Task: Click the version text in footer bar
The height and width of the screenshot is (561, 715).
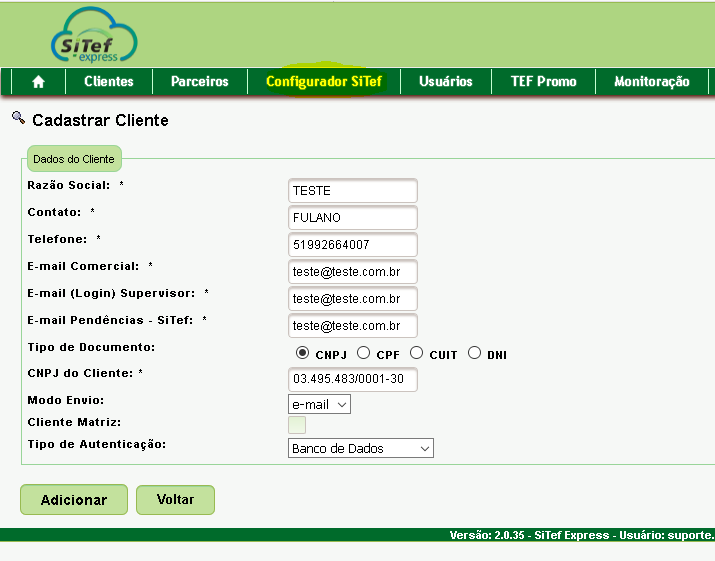Action: [581, 535]
